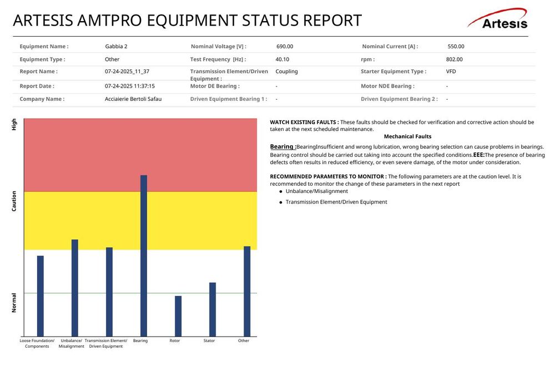The image size is (555, 392).
Task: Click the Stator bar in chart
Action: pyautogui.click(x=213, y=309)
